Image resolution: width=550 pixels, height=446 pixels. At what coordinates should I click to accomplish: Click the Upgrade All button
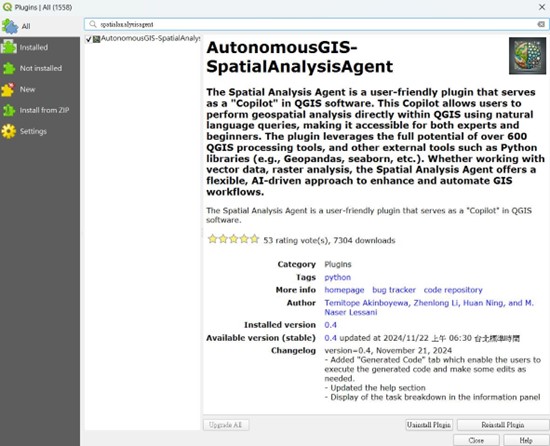coord(226,425)
